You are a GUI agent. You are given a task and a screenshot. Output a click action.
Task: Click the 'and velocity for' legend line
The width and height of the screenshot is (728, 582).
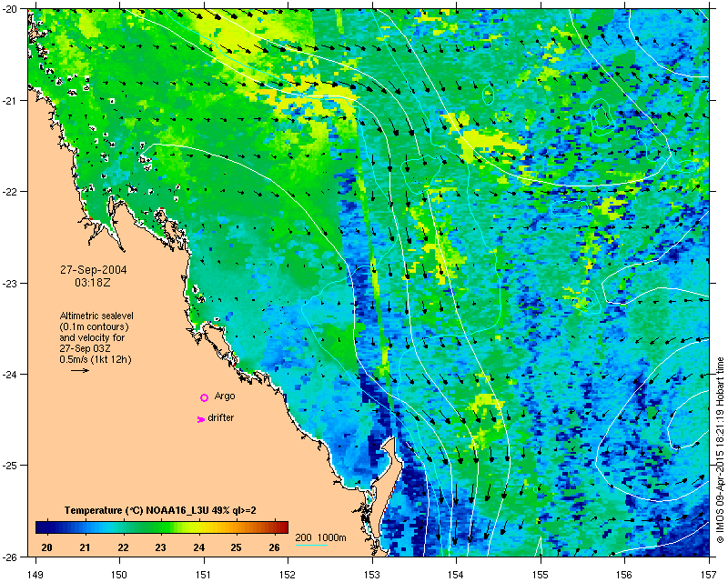point(92,337)
